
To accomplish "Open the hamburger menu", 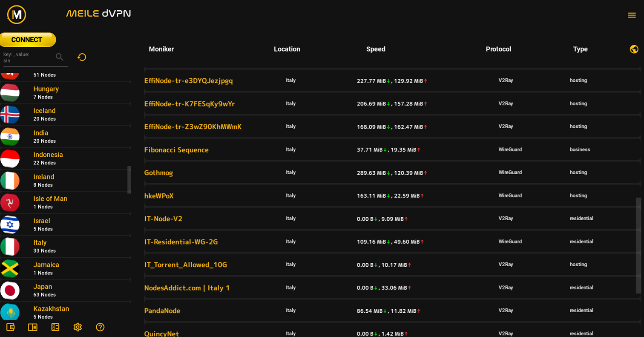I will point(632,15).
